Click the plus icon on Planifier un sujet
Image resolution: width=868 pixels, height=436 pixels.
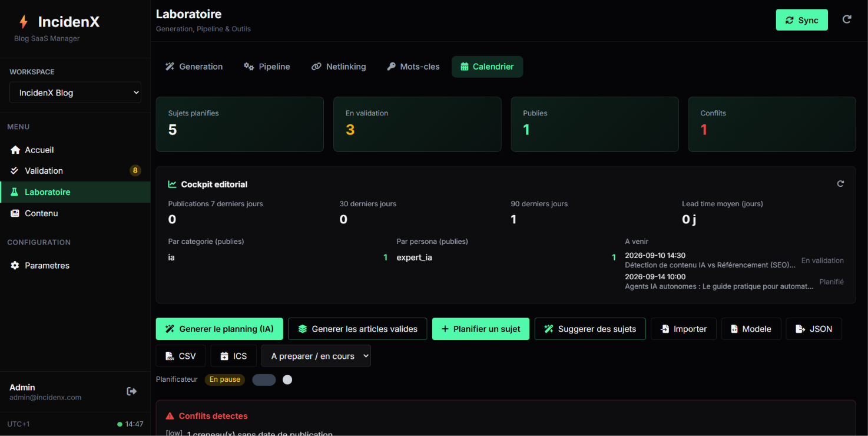(x=445, y=329)
